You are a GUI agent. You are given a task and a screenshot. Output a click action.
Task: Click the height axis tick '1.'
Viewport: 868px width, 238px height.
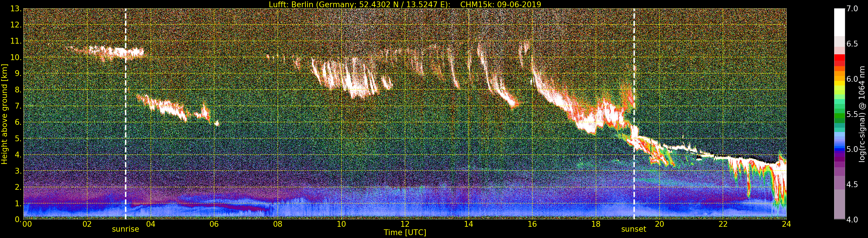[x=18, y=203]
